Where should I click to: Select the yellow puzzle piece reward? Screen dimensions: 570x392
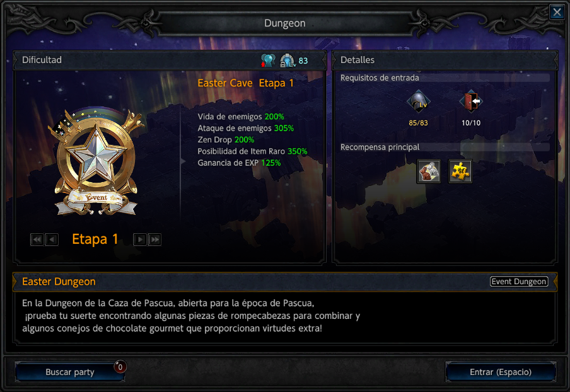pos(460,171)
